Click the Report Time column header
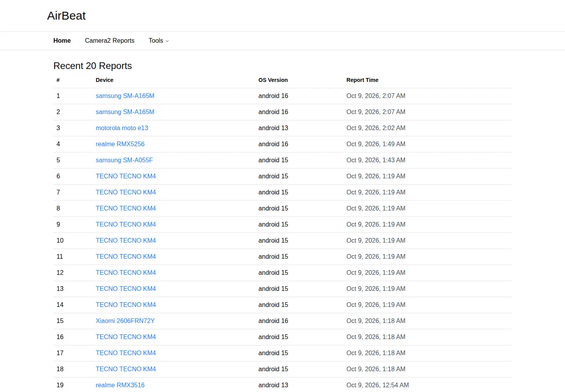The width and height of the screenshot is (565, 392). point(363,80)
